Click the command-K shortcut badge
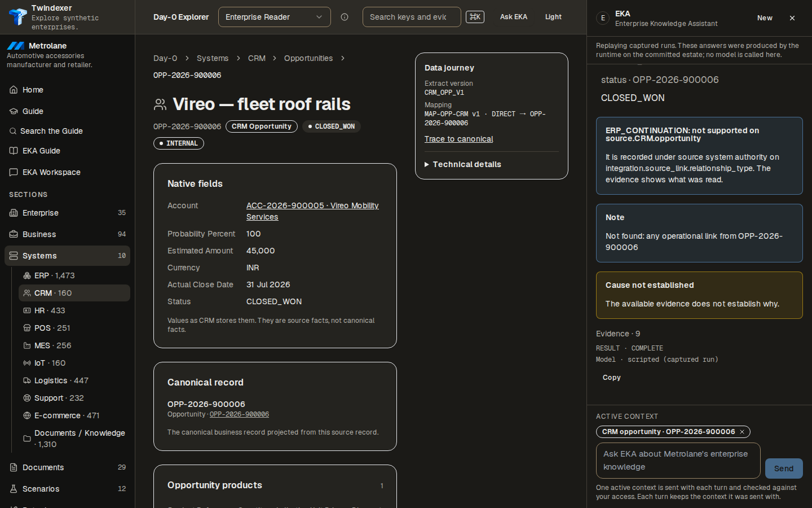This screenshot has width=812, height=508. [x=475, y=17]
